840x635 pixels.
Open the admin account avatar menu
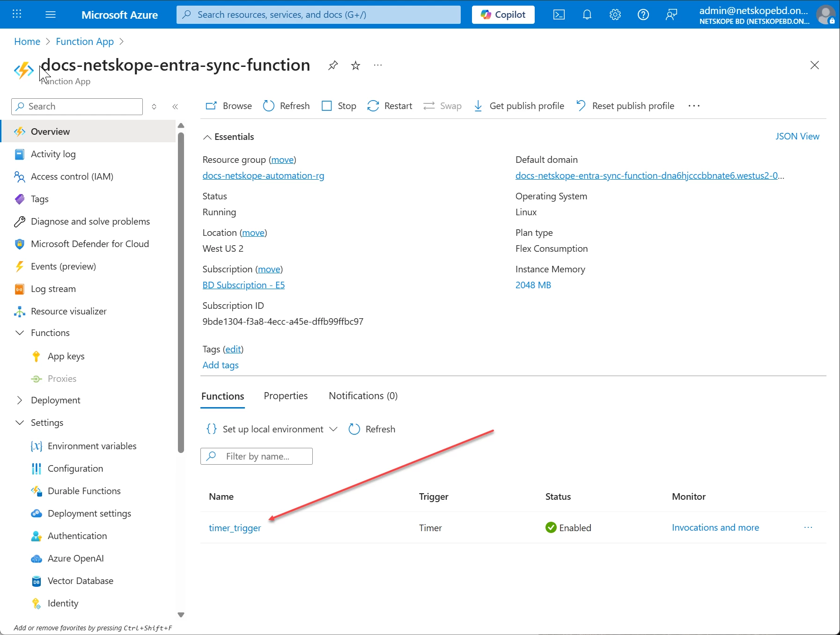826,15
